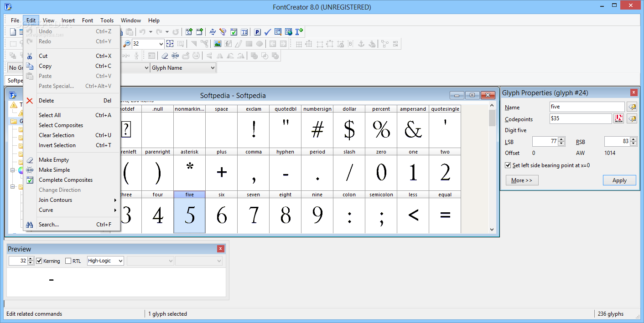Enable the RTL checkbox in Preview
The image size is (644, 323).
point(68,261)
